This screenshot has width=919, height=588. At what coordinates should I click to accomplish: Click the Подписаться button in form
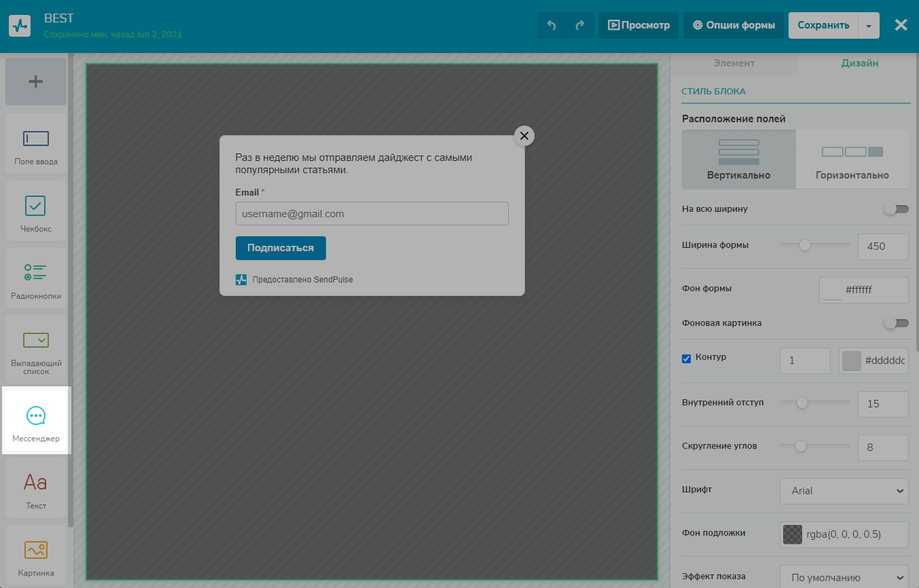(x=281, y=248)
